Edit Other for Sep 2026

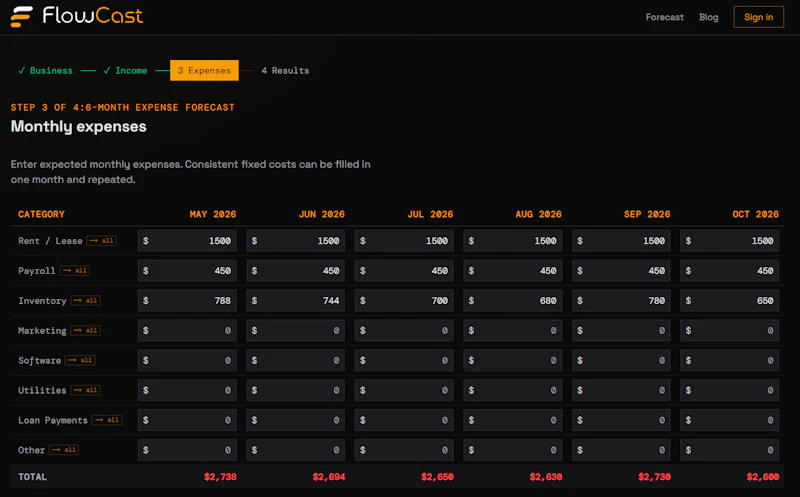coord(621,450)
